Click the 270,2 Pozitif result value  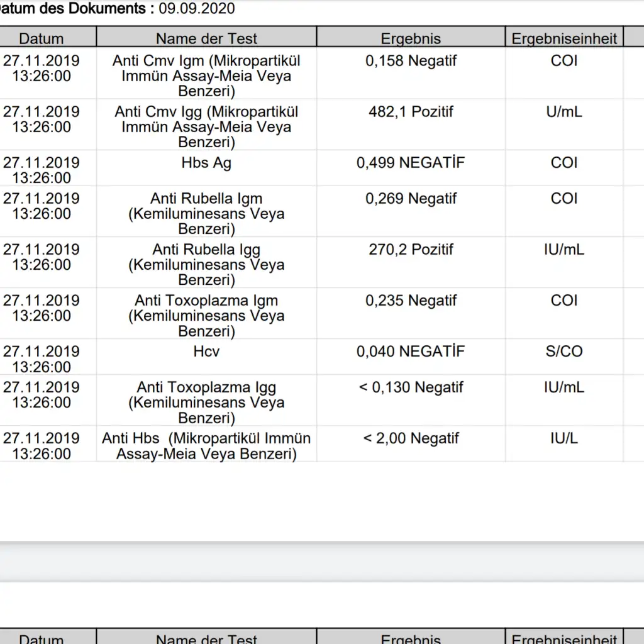[411, 250]
